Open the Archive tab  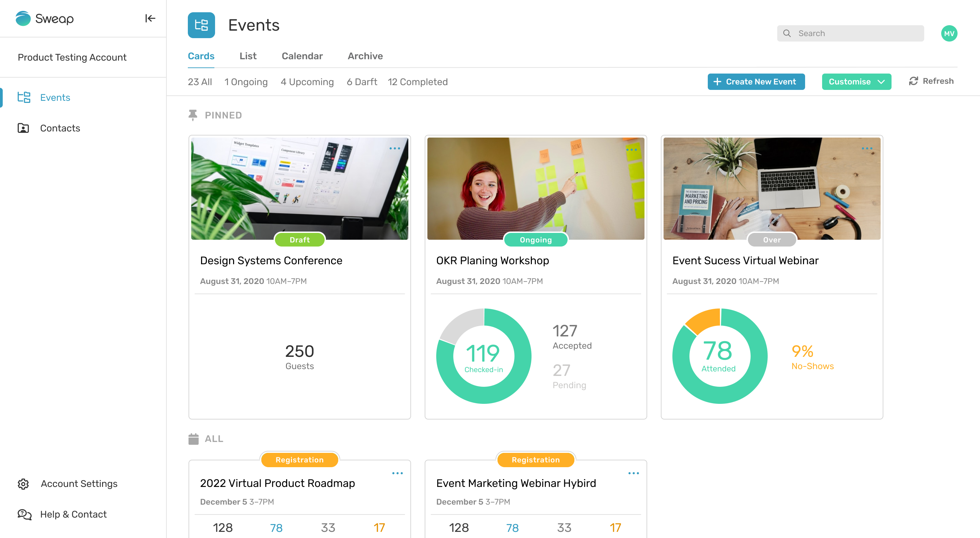click(365, 56)
